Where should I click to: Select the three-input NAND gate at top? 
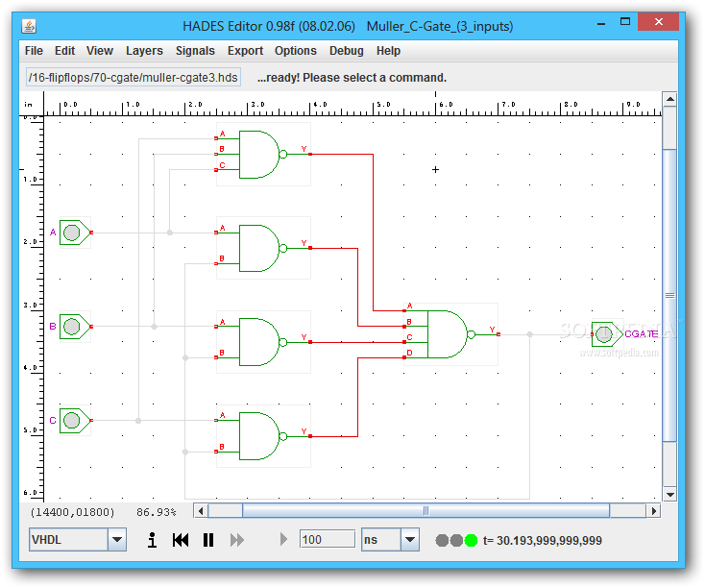point(263,155)
